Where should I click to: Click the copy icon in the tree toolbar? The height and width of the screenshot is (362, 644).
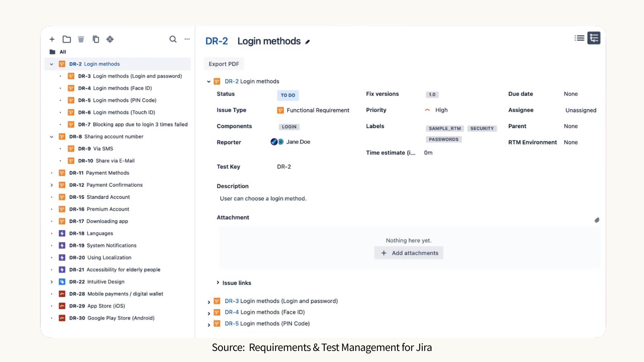[96, 39]
